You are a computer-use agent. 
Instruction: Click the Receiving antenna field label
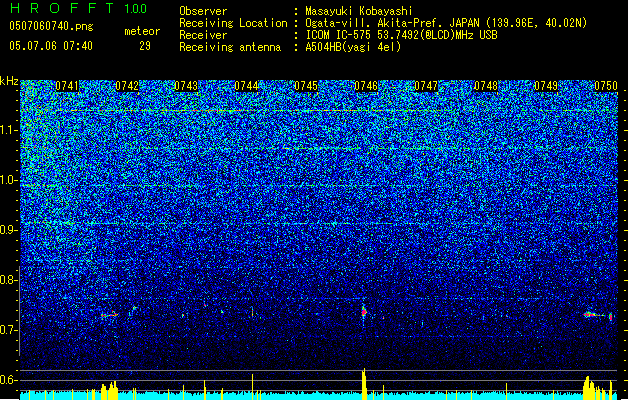(x=230, y=47)
